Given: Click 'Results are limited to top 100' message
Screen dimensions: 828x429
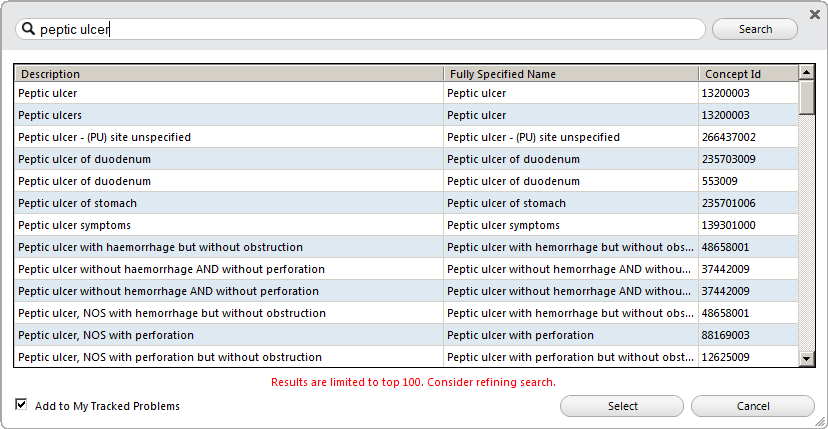Looking at the screenshot, I should [413, 382].
